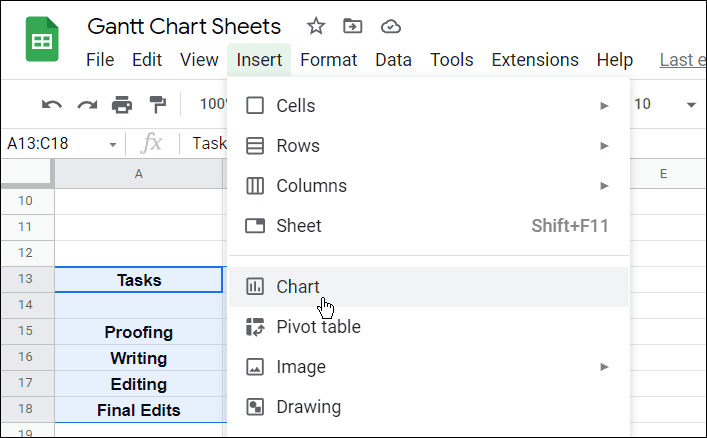
Task: Select row 16 header
Action: [26, 357]
